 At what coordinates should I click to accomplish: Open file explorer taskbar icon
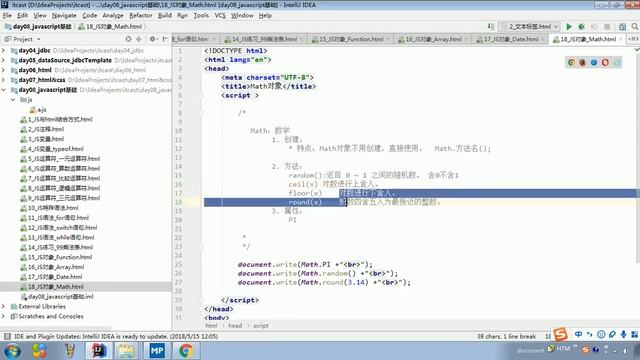pos(127,351)
